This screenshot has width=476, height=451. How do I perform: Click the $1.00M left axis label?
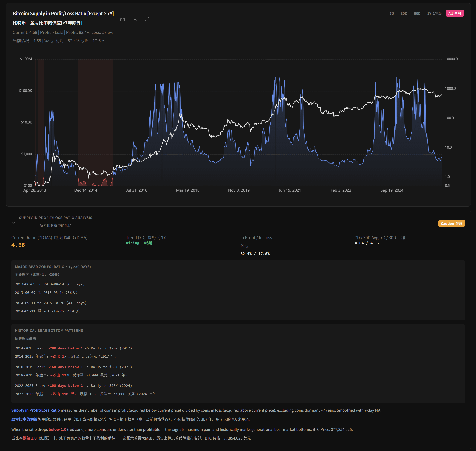tap(26, 59)
